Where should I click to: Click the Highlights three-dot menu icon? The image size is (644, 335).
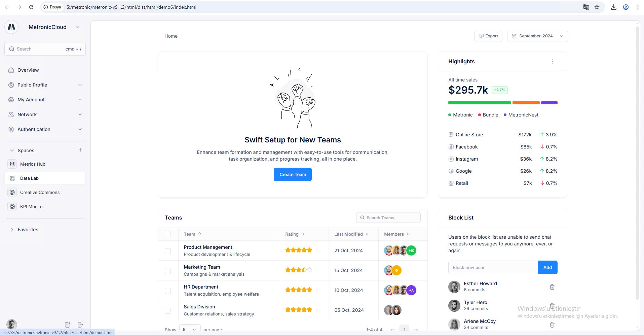click(x=552, y=62)
